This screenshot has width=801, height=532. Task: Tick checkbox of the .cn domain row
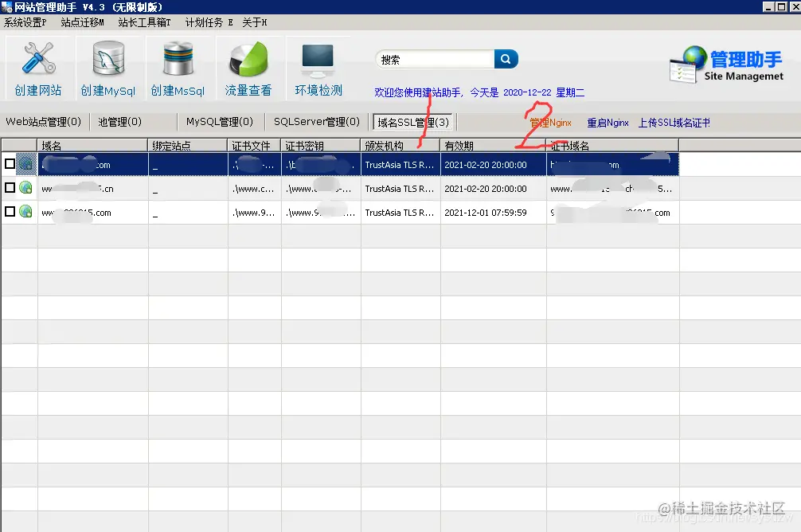tap(10, 188)
